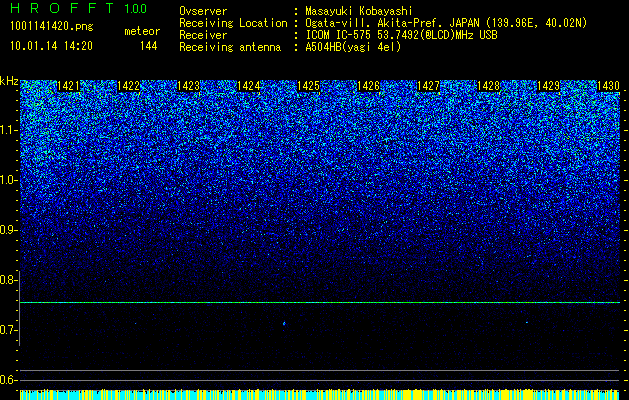Click the ICOM IC-575 53.7492 MHz USB receiver text
The image size is (629, 400).
[401, 35]
